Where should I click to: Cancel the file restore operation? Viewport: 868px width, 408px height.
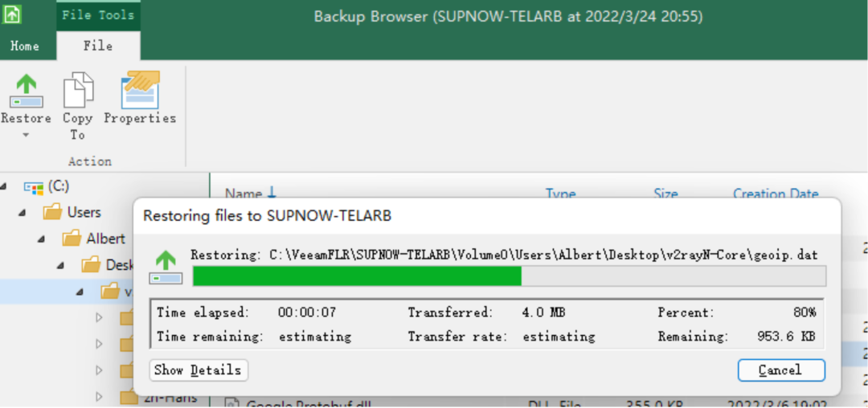point(781,370)
